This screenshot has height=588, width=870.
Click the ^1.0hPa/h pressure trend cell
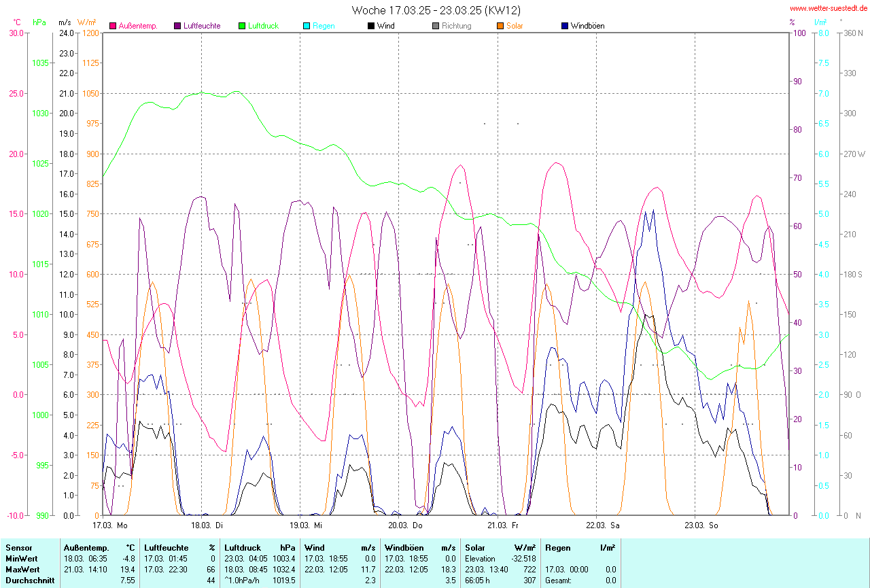[x=243, y=580]
